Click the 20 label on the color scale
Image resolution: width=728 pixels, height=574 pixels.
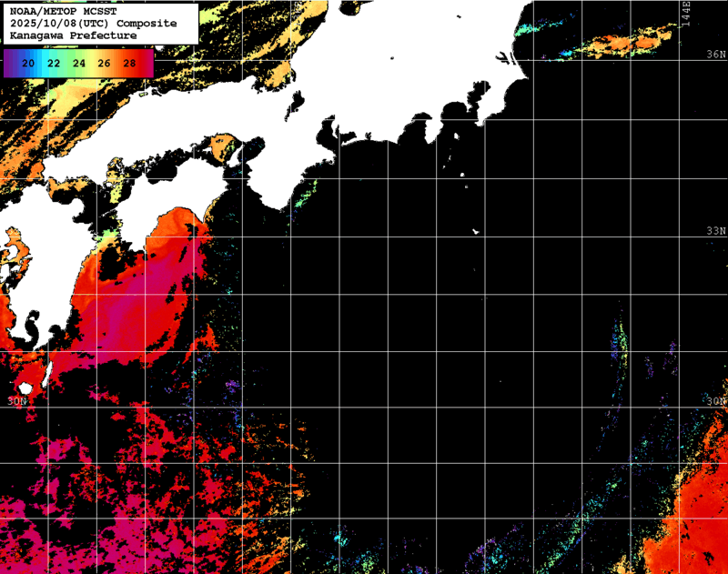[x=28, y=63]
